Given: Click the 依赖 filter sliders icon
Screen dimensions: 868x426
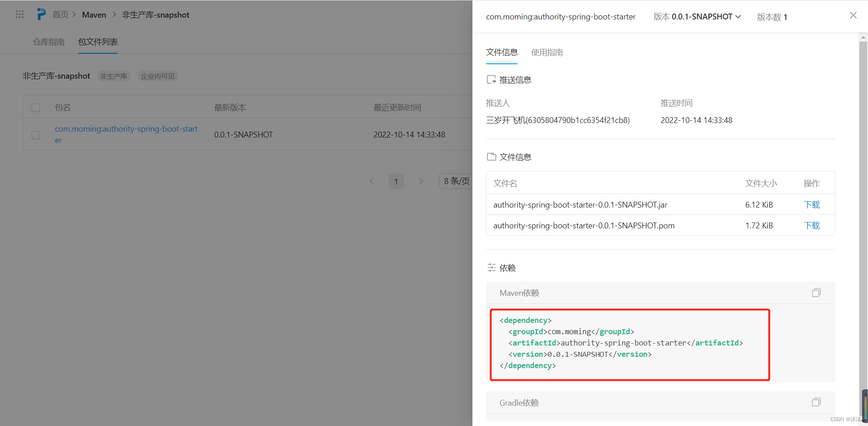Looking at the screenshot, I should point(491,267).
